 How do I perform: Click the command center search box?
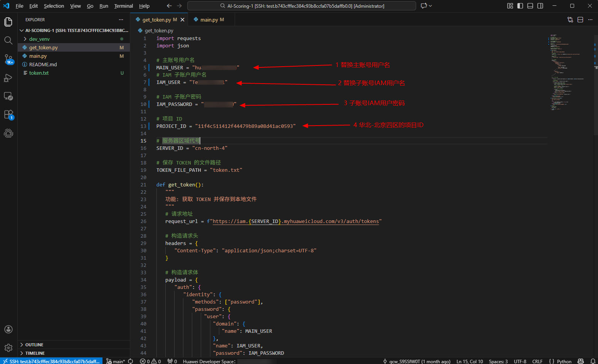302,6
